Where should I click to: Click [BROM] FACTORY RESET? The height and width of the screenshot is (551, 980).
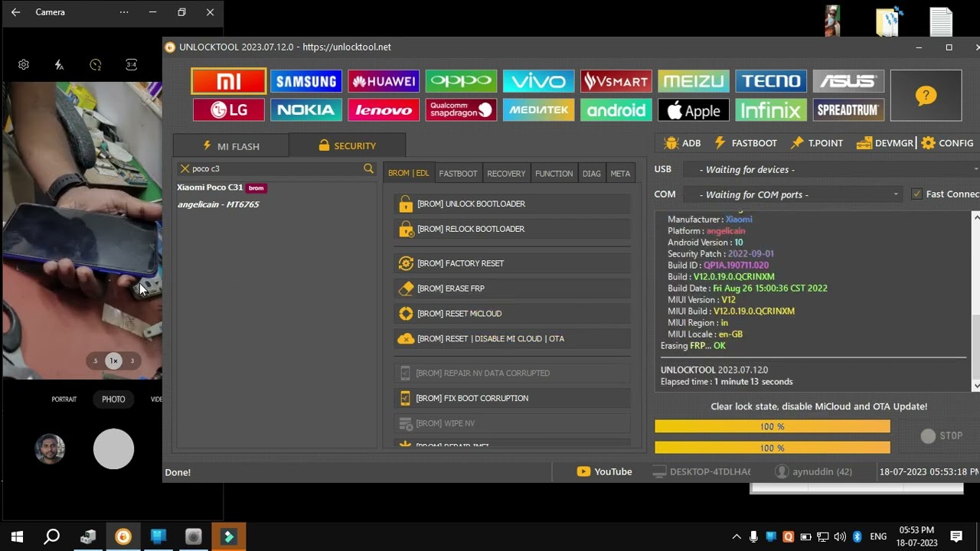point(512,263)
